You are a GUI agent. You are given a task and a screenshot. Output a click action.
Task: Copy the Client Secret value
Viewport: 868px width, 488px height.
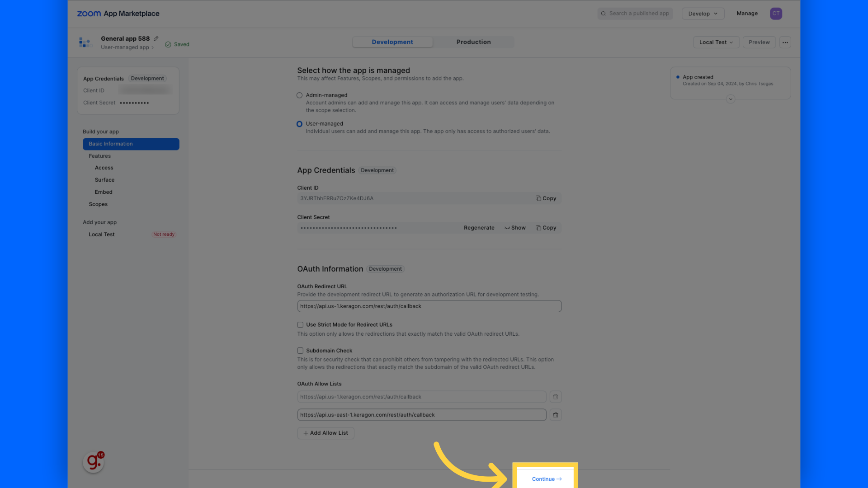point(546,228)
